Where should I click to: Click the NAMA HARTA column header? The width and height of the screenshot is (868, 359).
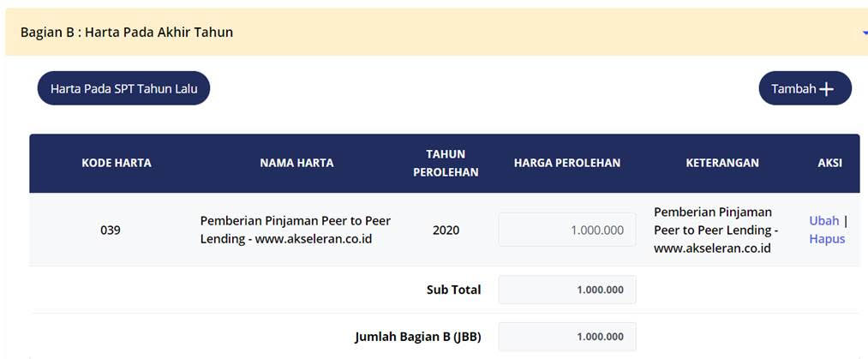[296, 163]
